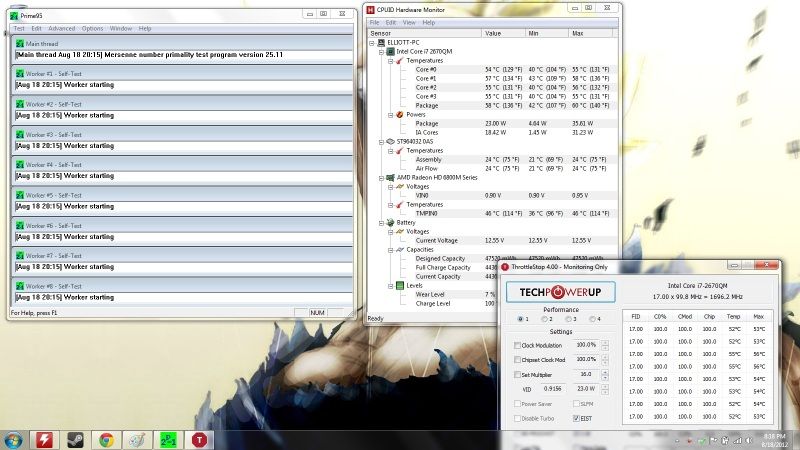Viewport: 800px width, 450px height.
Task: Collapse the Capacities node
Action: pyautogui.click(x=390, y=250)
